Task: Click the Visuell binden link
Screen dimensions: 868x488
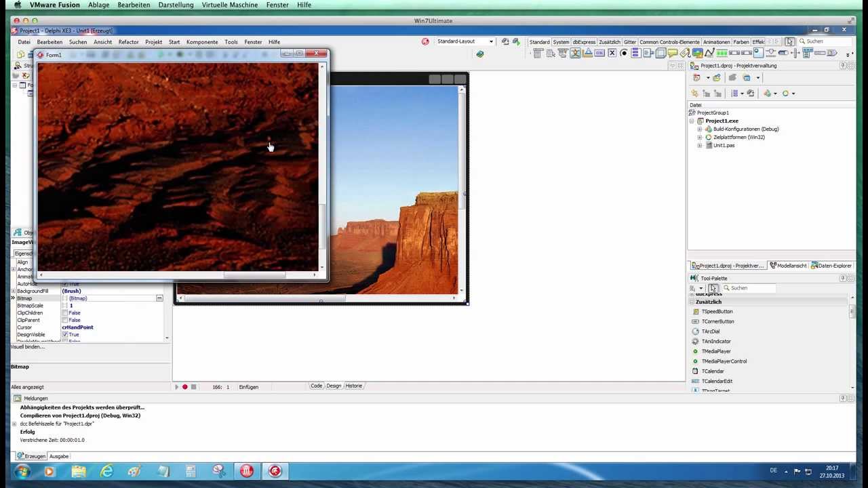Action: (28, 347)
